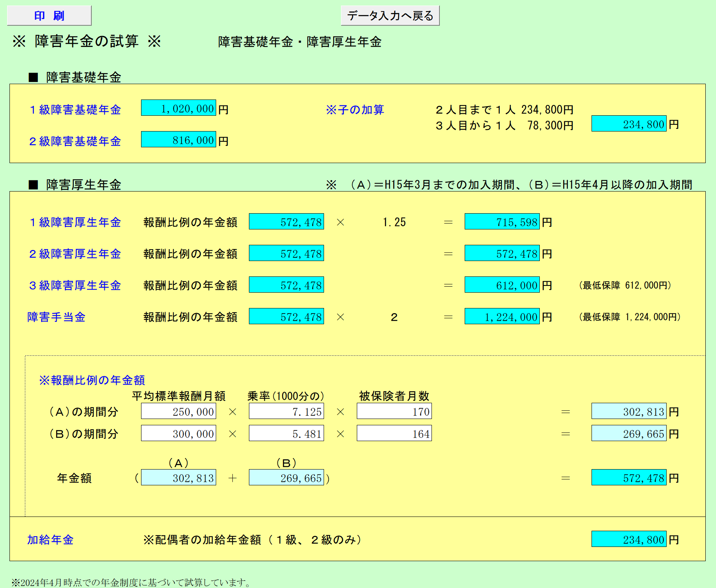Viewport: 716px width, 588px height.
Task: Click the 3人目から1人 78,300円 text
Action: (x=505, y=125)
